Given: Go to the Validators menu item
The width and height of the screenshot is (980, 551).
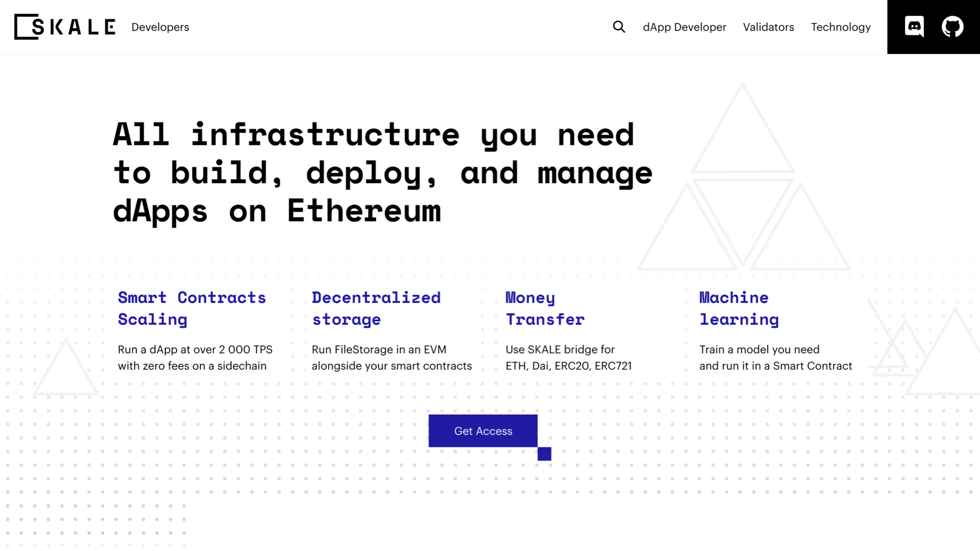Looking at the screenshot, I should [768, 27].
